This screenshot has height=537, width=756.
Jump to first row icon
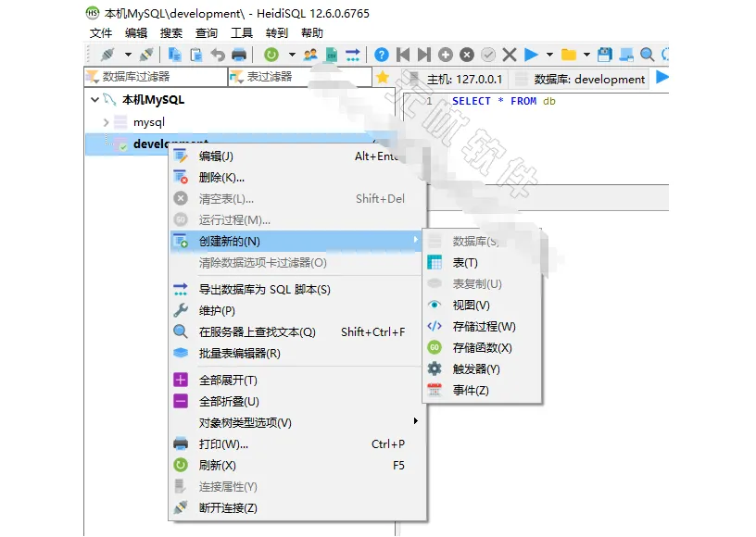[403, 55]
